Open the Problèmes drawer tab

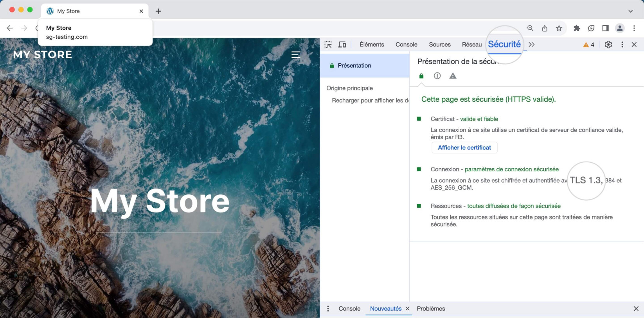(431, 309)
